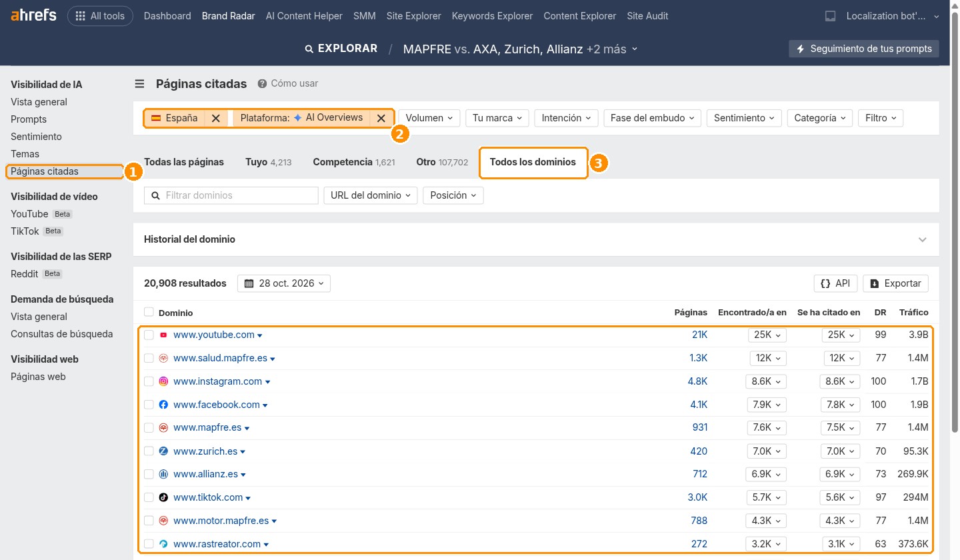Click the Zurich favicon in the domain list
This screenshot has height=560, width=960.
coord(163,451)
